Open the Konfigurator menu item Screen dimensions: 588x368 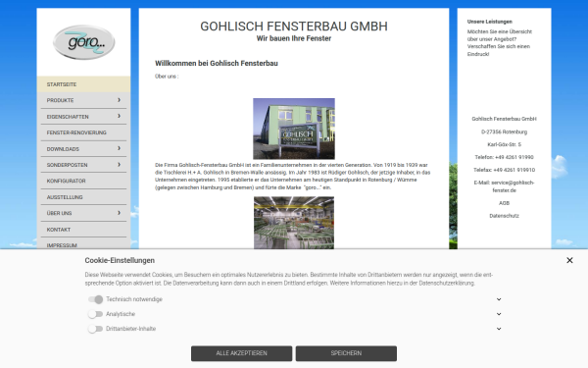(83, 181)
